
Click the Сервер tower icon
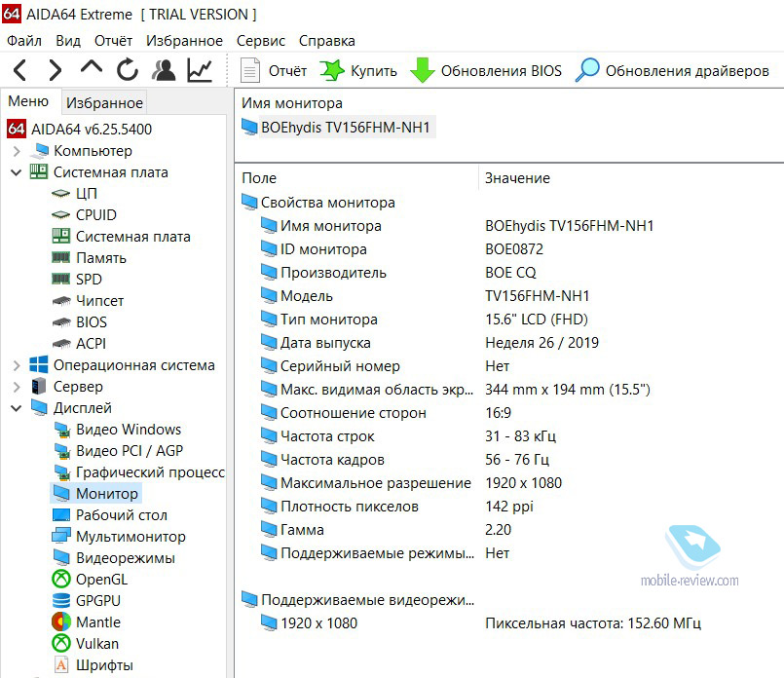coord(39,387)
